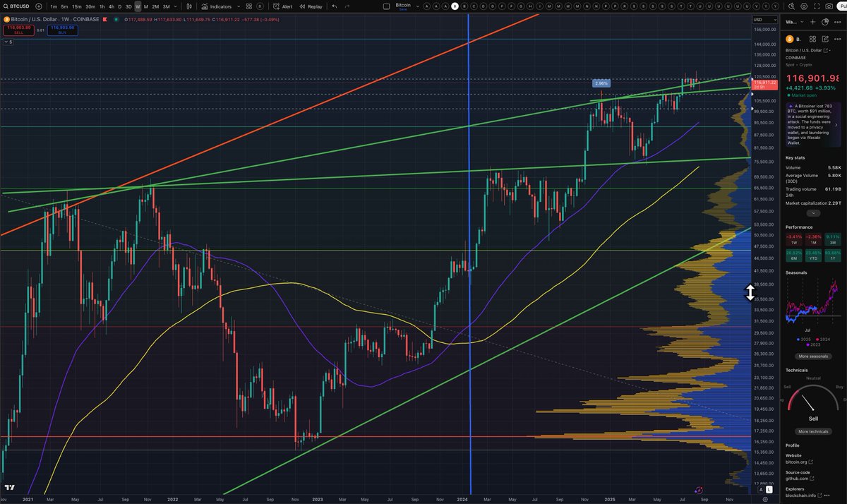Switch to the 2M interval
847x504 pixels.
tap(155, 6)
